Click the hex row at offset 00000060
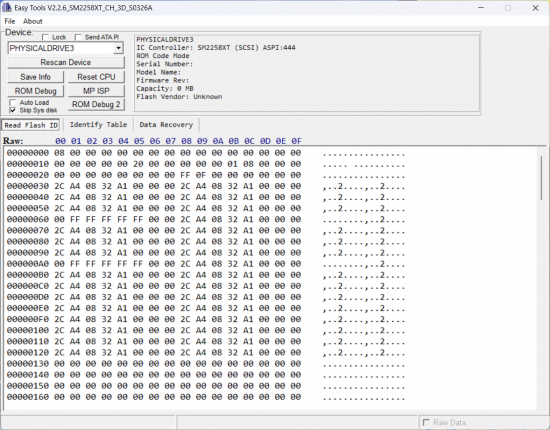 click(206, 220)
